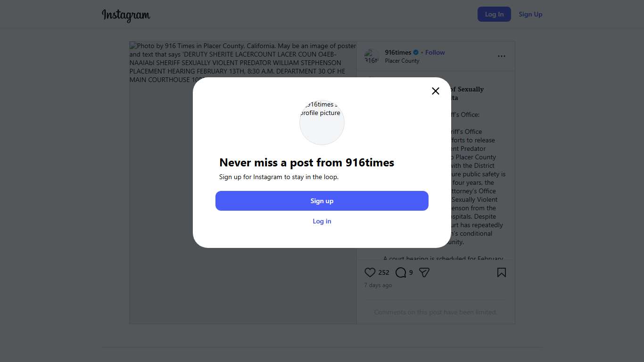View the 252 likes count
Viewport: 644px width, 362px height.
(384, 272)
